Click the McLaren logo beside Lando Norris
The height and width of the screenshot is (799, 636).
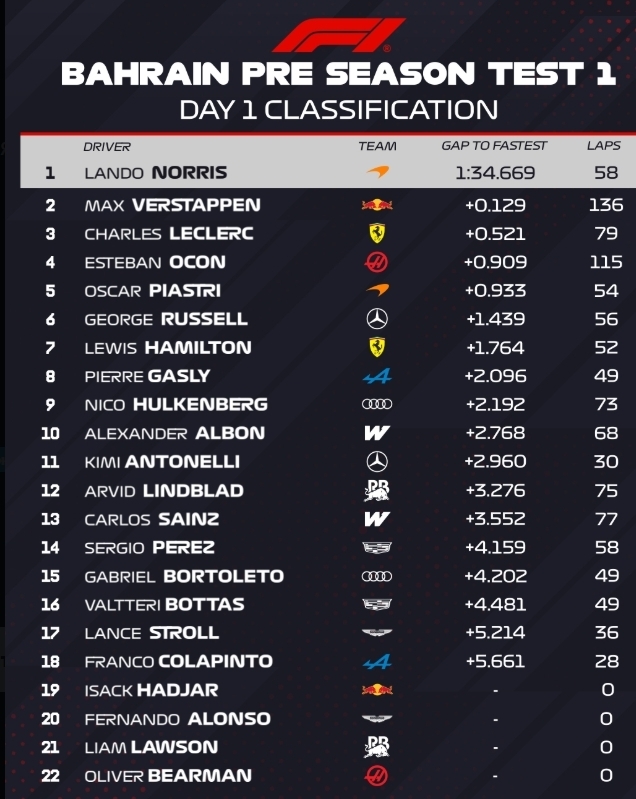click(x=377, y=172)
